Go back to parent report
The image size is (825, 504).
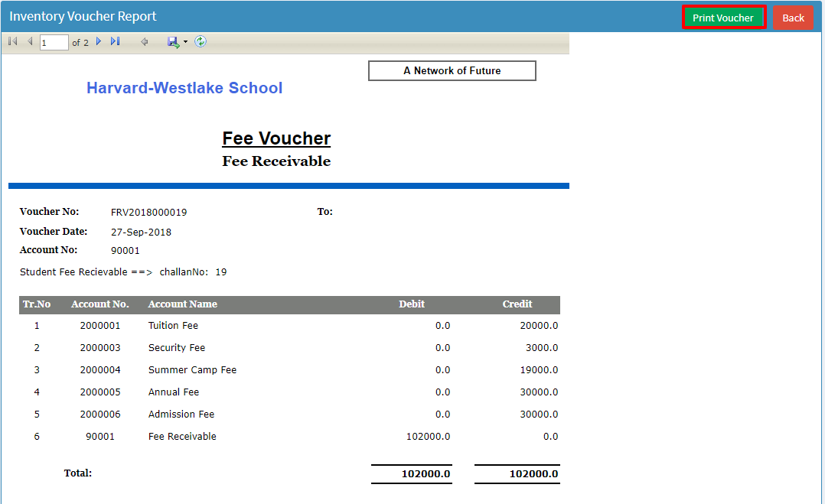[144, 41]
